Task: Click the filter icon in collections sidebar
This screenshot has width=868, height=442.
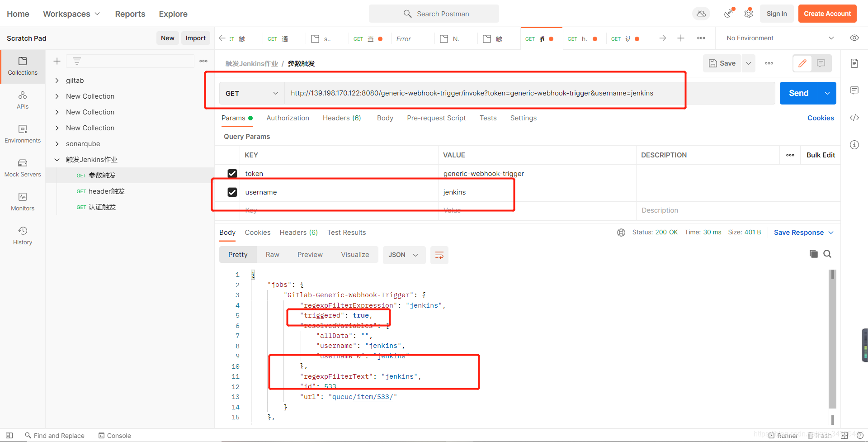Action: (x=77, y=61)
